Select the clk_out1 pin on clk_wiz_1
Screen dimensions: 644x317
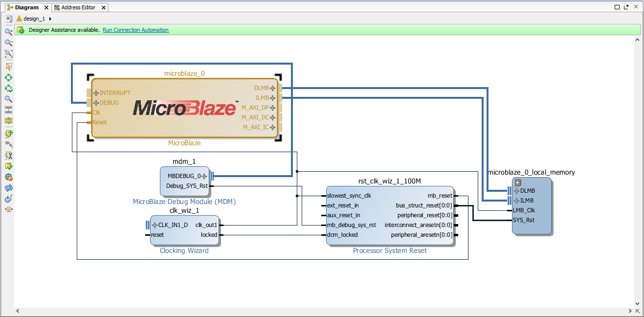pos(206,225)
